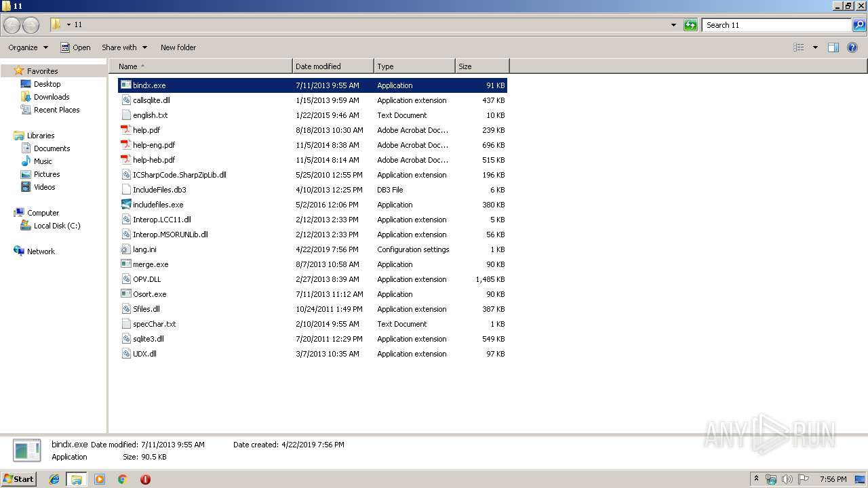868x488 pixels.
Task: Click the New folder button
Action: [178, 47]
